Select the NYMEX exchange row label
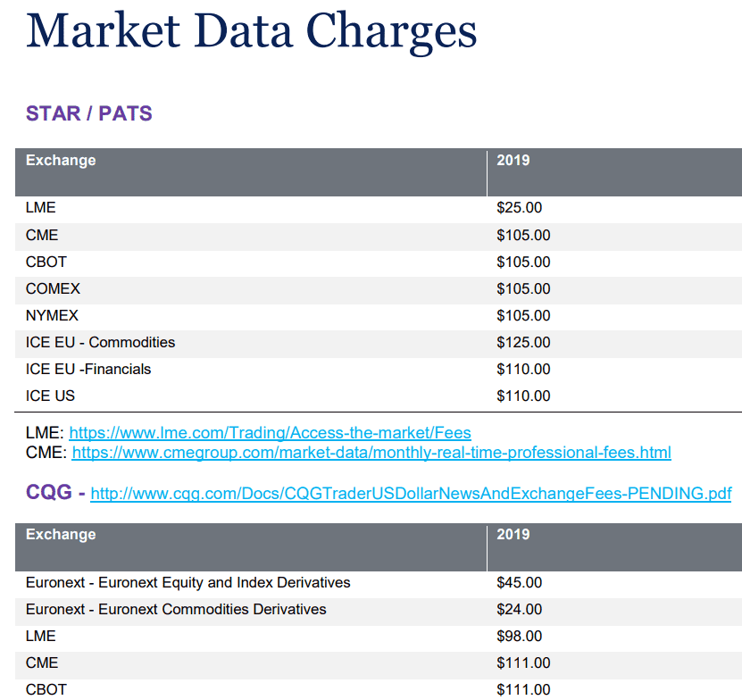The height and width of the screenshot is (700, 742). pyautogui.click(x=52, y=315)
